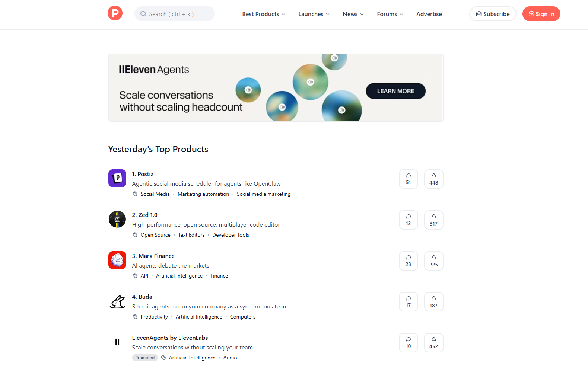Open the API tag
The height and width of the screenshot is (371, 588).
tap(144, 276)
